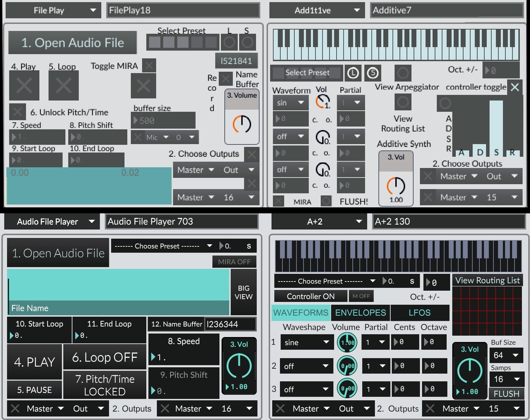Click the buffer size 500 number box

point(163,121)
